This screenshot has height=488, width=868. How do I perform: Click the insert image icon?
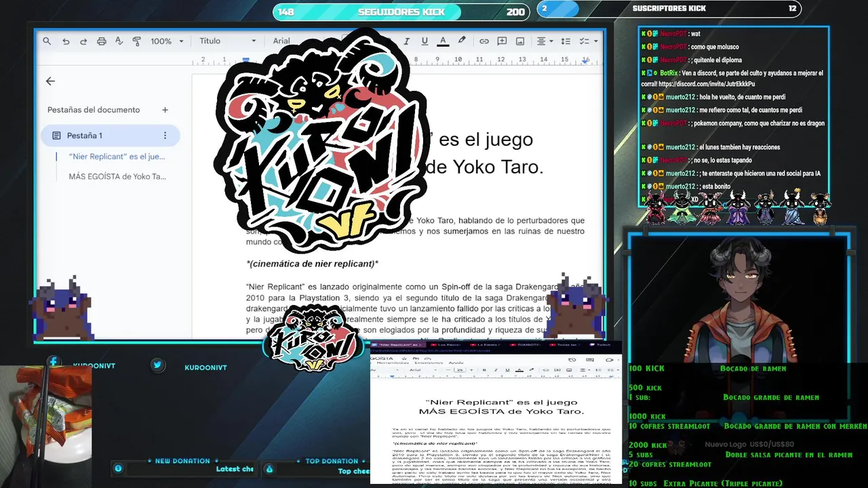(x=520, y=41)
